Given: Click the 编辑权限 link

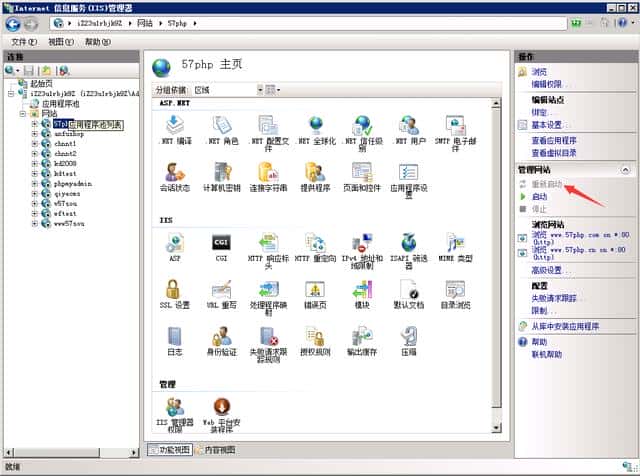Looking at the screenshot, I should click(549, 84).
